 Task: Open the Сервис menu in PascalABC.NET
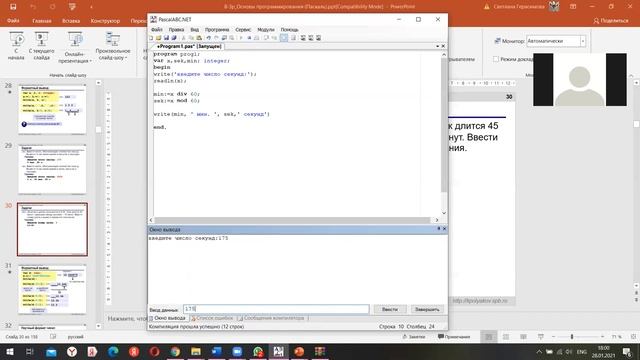point(243,30)
